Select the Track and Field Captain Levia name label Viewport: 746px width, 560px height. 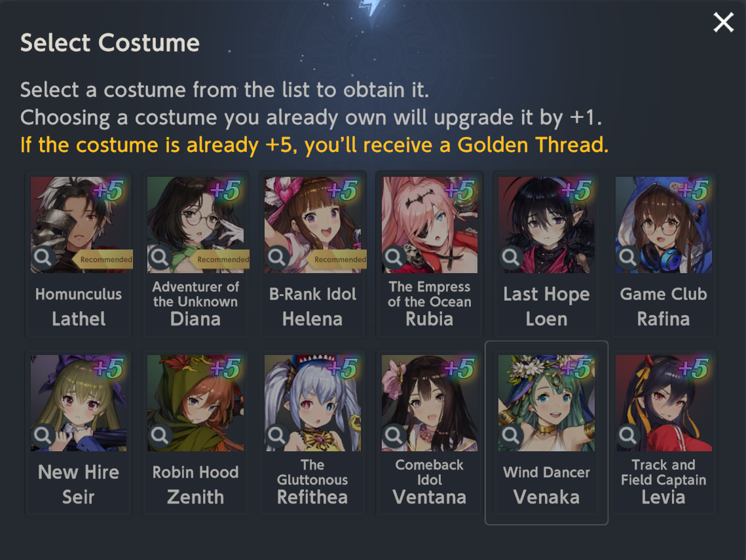click(x=663, y=481)
